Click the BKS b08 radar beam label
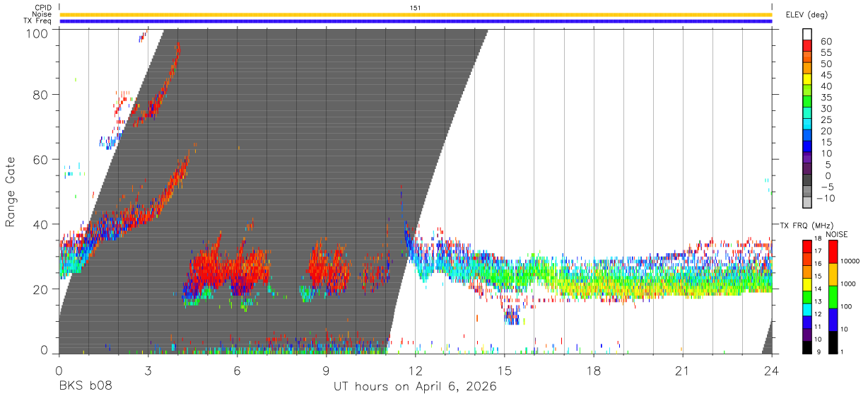Image resolution: width=868 pixels, height=401 pixels. tap(85, 387)
